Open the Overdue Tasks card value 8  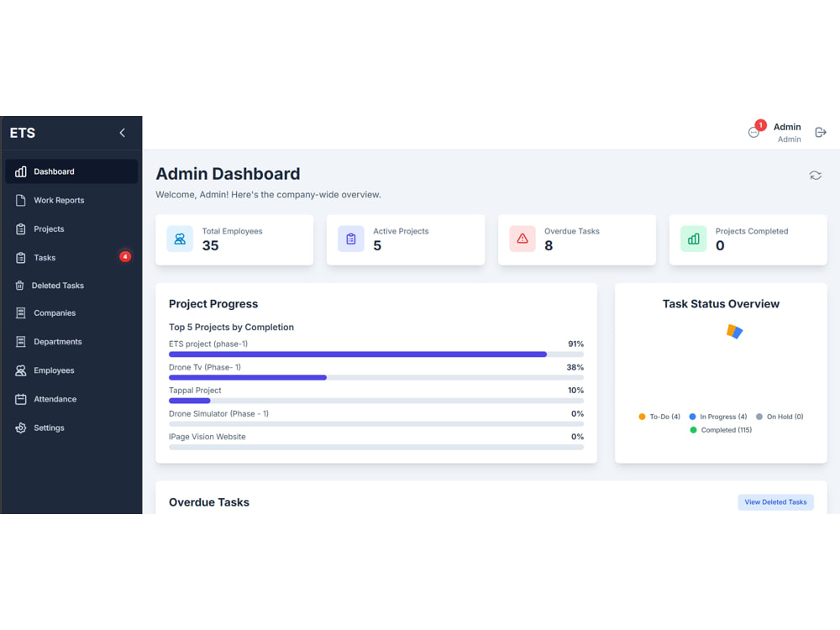[549, 246]
